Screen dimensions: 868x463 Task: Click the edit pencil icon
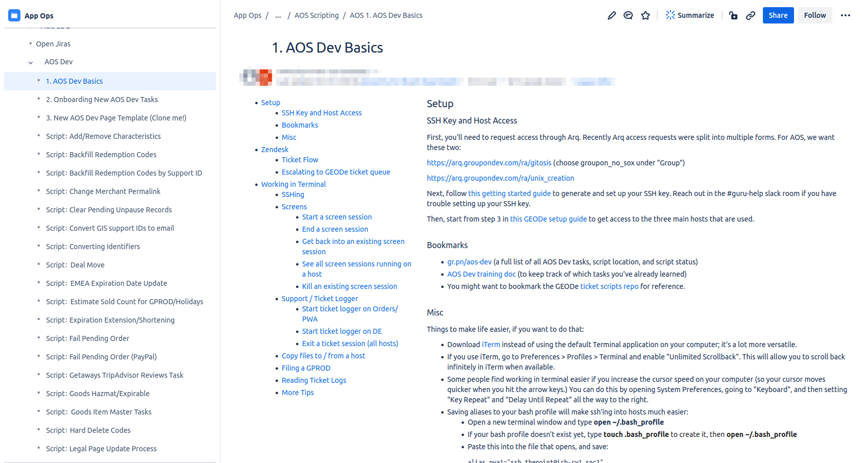[611, 15]
